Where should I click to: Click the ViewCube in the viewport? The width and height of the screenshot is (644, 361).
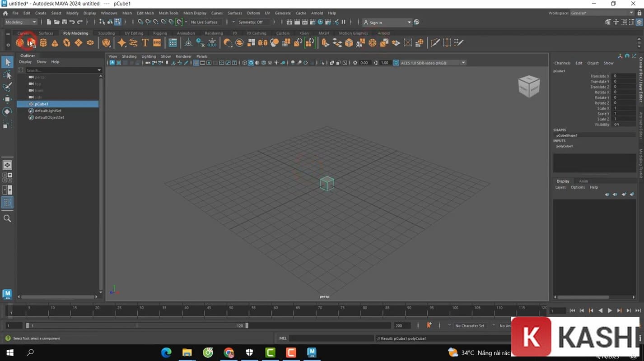[x=528, y=86]
